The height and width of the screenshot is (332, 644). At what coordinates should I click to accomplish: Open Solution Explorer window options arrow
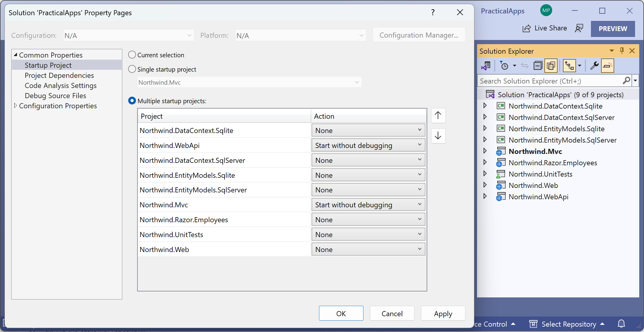[x=612, y=51]
